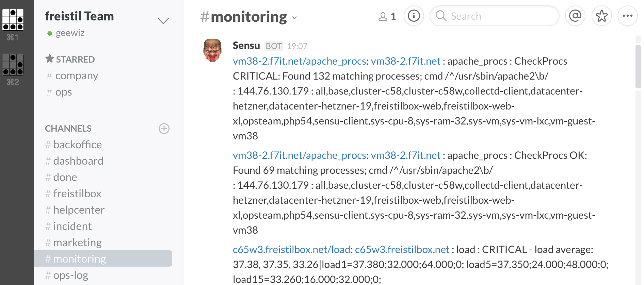Screen dimensions: 644x285
Task: Click the Sensu bot avatar
Action: pos(212,50)
